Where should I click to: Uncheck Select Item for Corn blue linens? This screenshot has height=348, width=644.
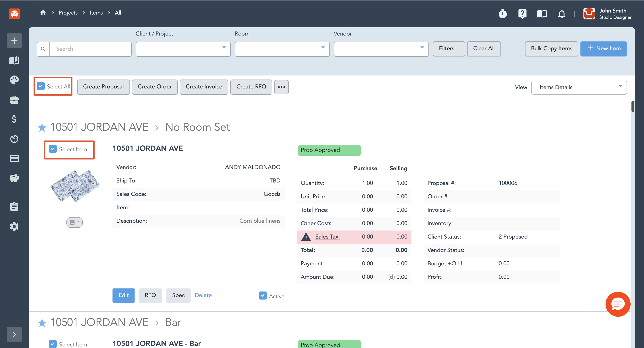coord(53,149)
